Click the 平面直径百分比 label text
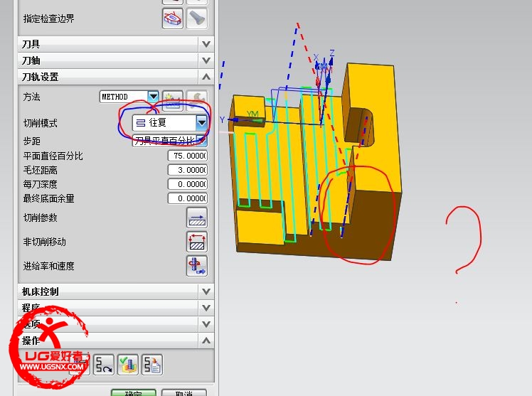The height and width of the screenshot is (396, 532). click(53, 156)
